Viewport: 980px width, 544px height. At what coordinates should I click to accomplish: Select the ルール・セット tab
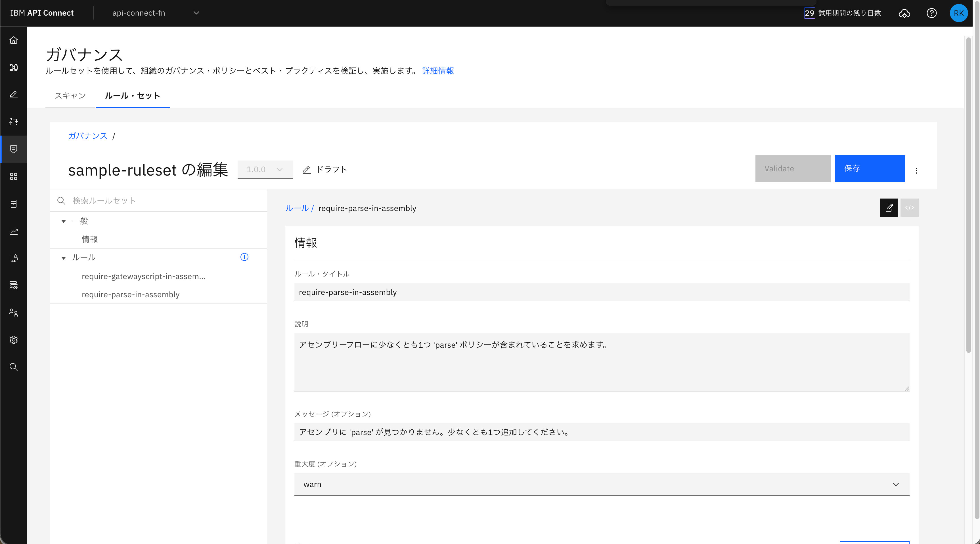tap(132, 96)
